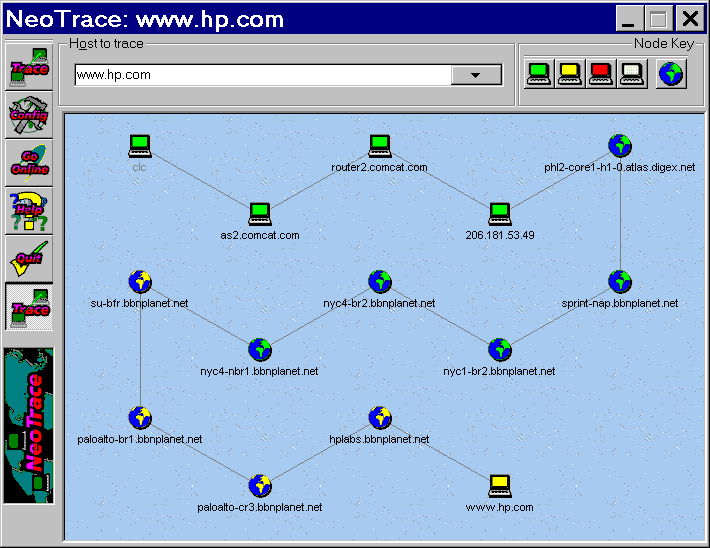The image size is (710, 548).
Task: Select the hplabs.bbnplanet.net globe node
Action: click(379, 417)
